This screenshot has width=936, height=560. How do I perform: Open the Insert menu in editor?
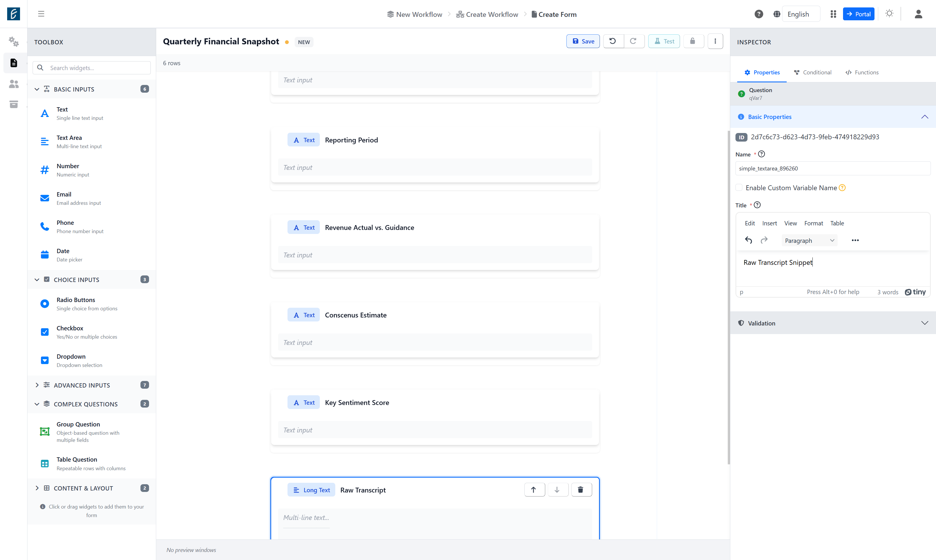[x=769, y=223]
